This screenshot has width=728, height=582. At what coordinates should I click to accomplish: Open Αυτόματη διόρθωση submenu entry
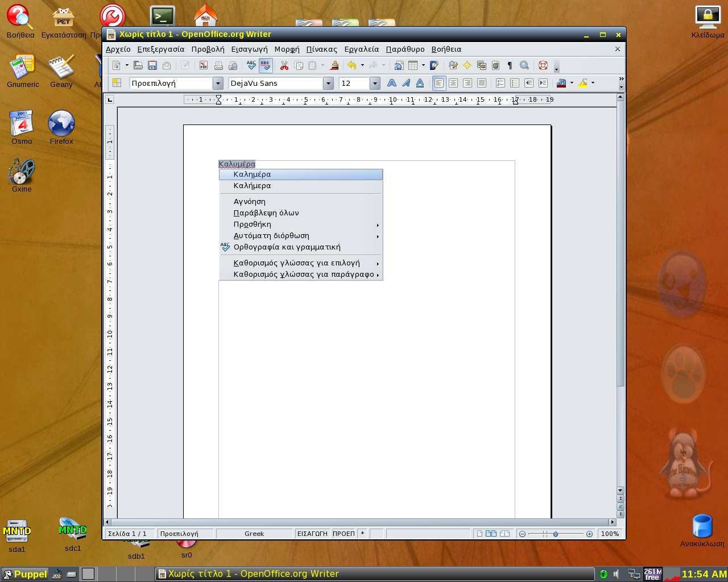(x=301, y=236)
